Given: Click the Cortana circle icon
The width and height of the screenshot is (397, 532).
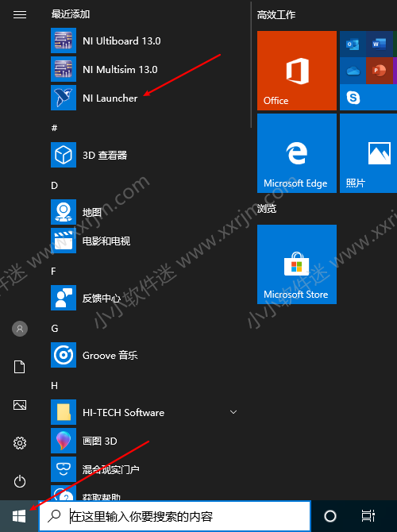Looking at the screenshot, I should 330,516.
